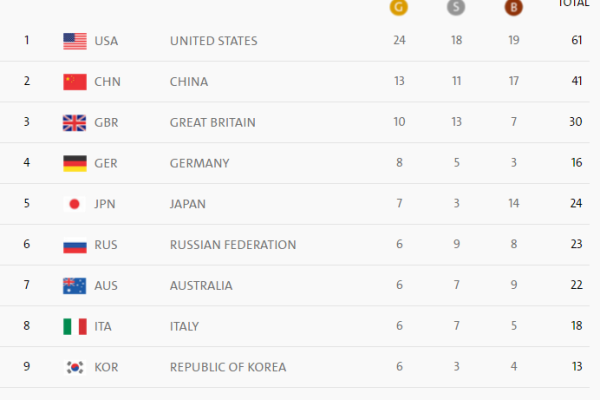Sort by gold medal column header
Viewport: 600px width, 400px height.
click(398, 5)
